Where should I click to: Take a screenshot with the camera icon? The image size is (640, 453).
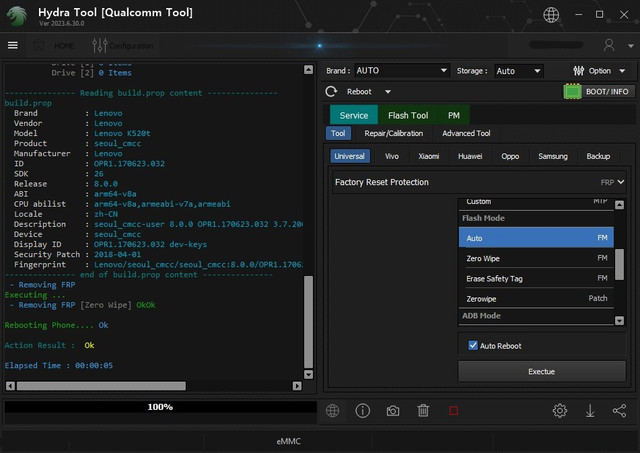pyautogui.click(x=393, y=411)
